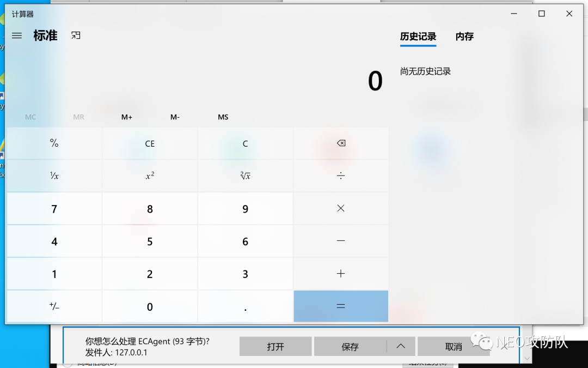This screenshot has height=368, width=588.
Task: Click the x squared key
Action: 150,176
